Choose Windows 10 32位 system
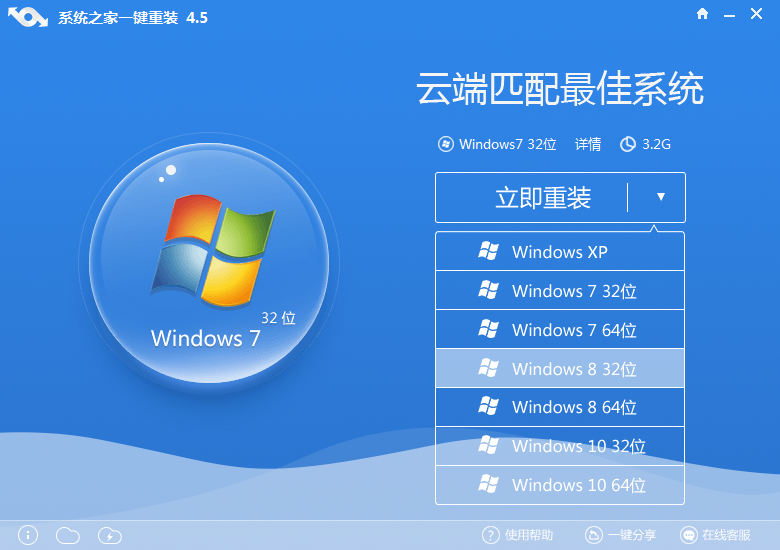 tap(559, 446)
